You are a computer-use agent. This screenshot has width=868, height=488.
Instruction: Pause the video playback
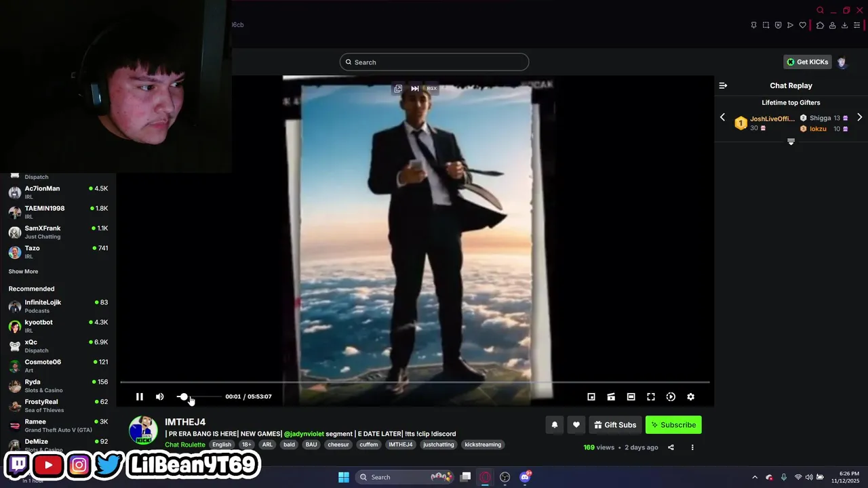click(x=140, y=396)
